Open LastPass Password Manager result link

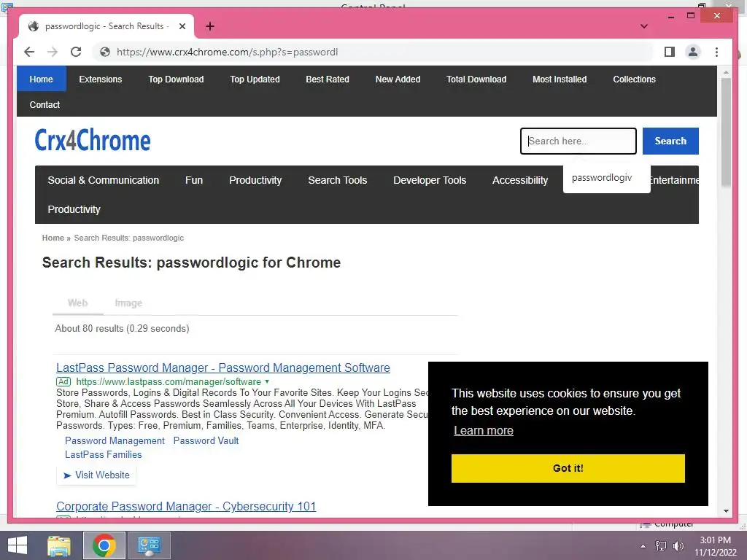(x=223, y=367)
